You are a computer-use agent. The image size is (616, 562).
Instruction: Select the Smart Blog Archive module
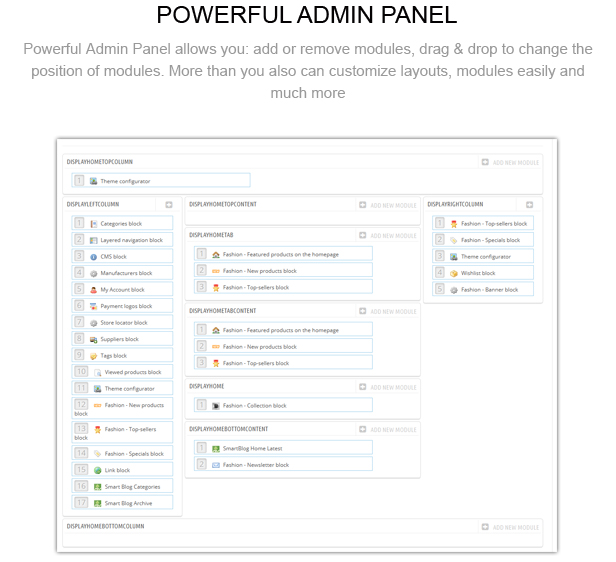(122, 503)
